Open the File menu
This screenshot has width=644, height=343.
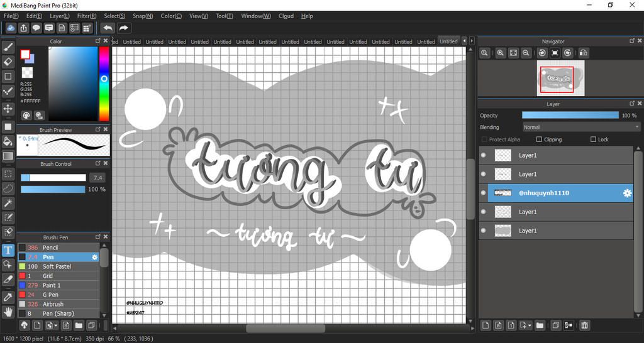point(11,16)
